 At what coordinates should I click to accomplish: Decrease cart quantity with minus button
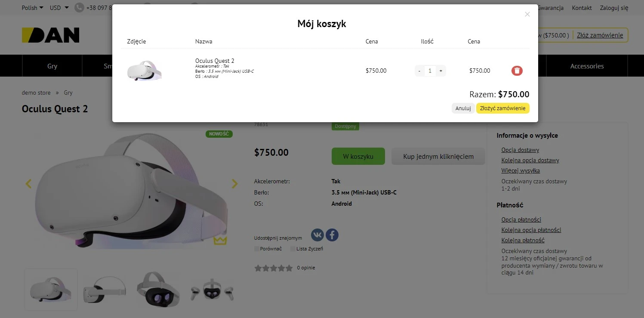419,71
